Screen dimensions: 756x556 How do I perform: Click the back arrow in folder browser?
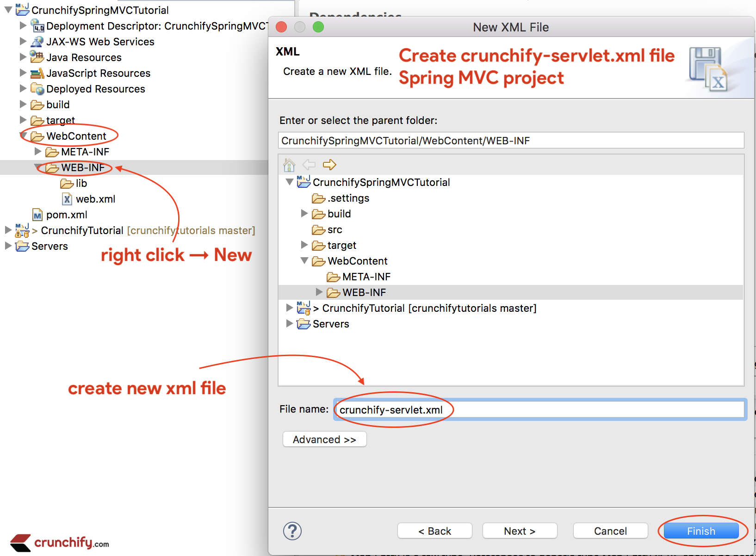pyautogui.click(x=309, y=165)
